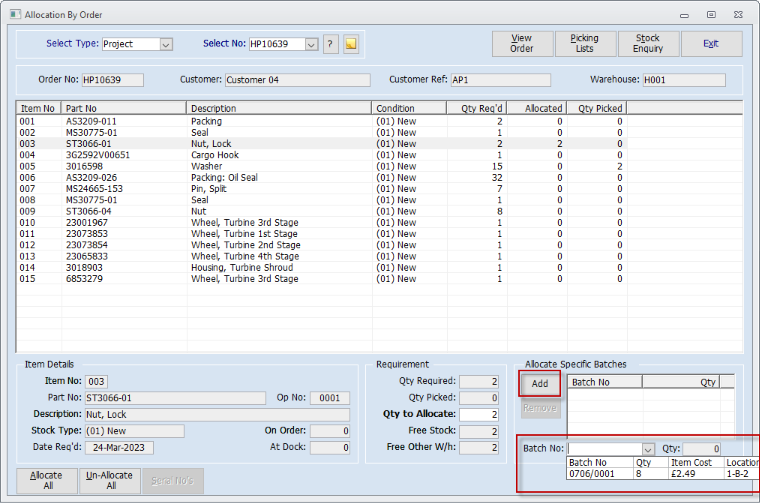Expand the Batch No combo box arrow
The height and width of the screenshot is (503, 760).
648,449
